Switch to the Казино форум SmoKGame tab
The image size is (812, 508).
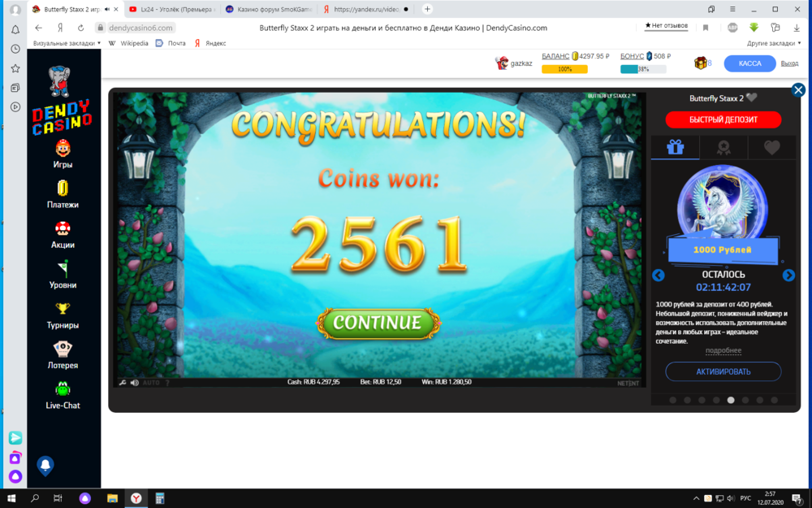click(268, 9)
